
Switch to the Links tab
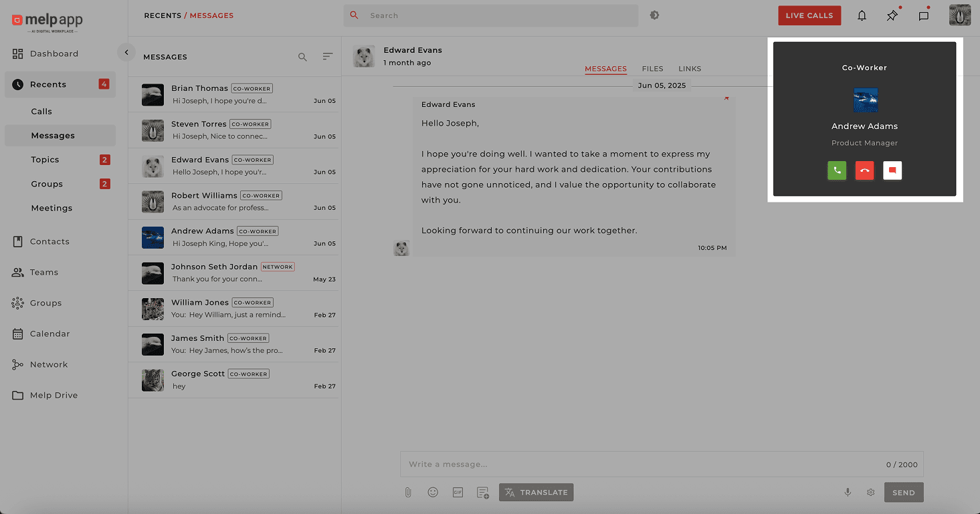(690, 69)
